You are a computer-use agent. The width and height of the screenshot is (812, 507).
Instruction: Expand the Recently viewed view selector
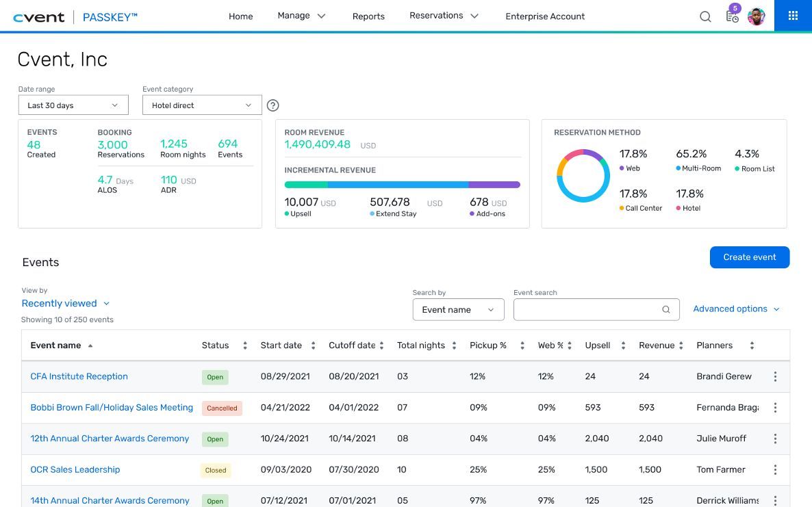(66, 303)
